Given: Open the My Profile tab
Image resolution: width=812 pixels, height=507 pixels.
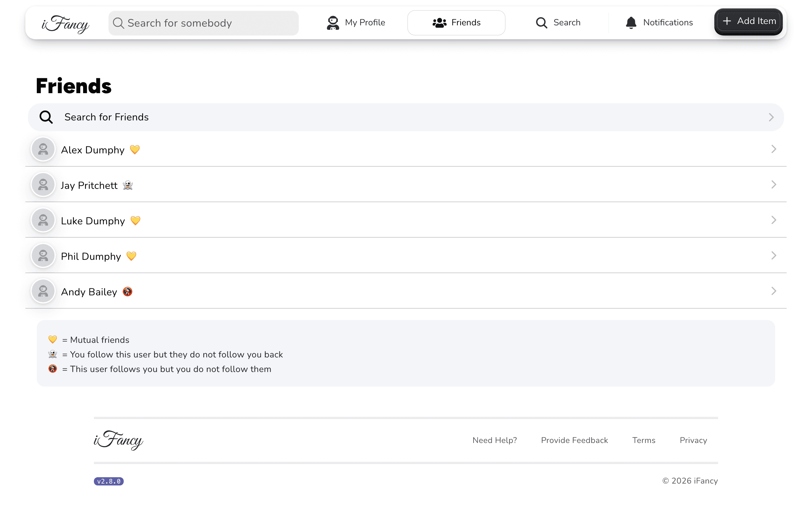Looking at the screenshot, I should click(x=356, y=23).
